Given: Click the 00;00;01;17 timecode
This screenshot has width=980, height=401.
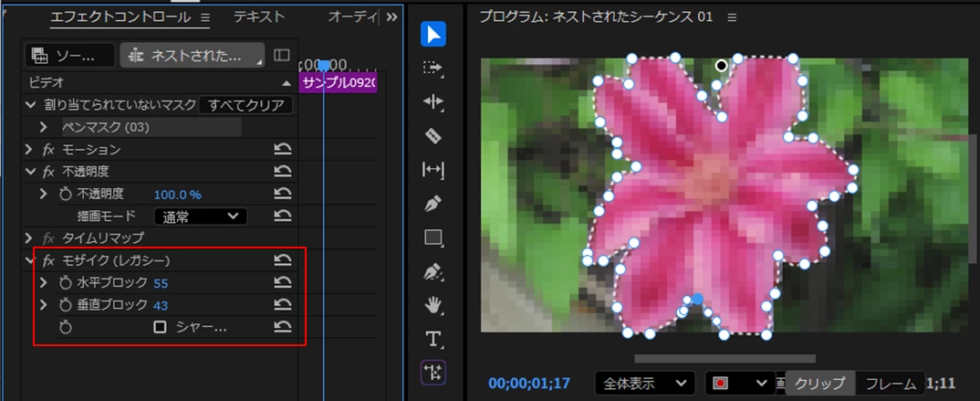Looking at the screenshot, I should 529,384.
